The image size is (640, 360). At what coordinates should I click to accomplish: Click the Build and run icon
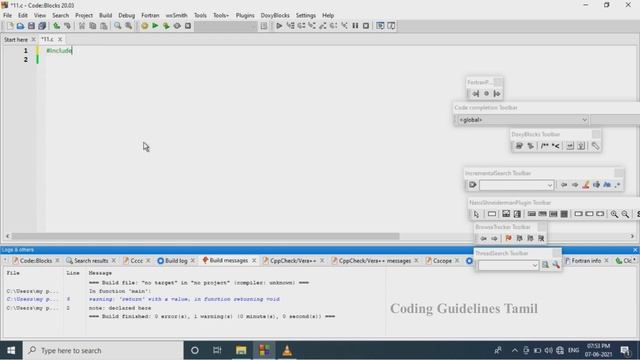166,26
